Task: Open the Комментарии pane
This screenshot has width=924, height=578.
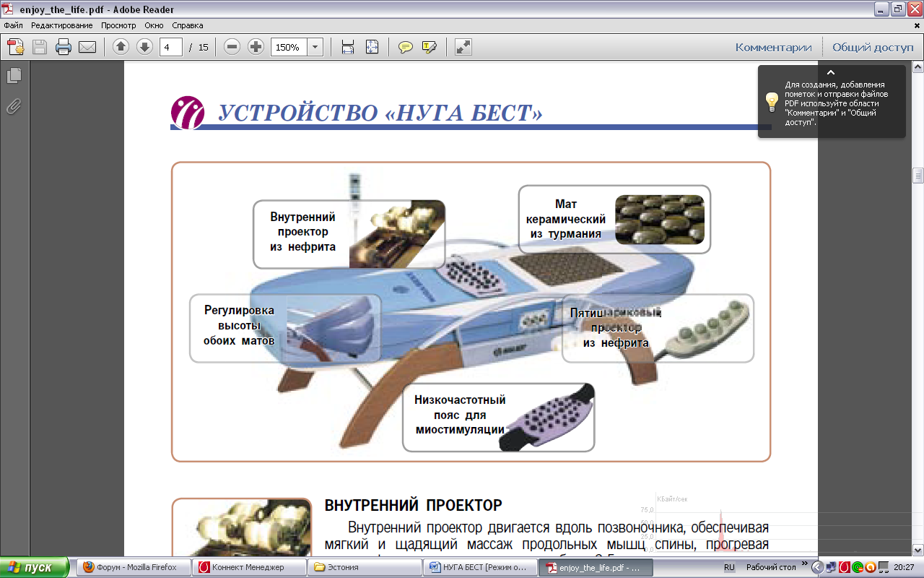Action: 774,47
